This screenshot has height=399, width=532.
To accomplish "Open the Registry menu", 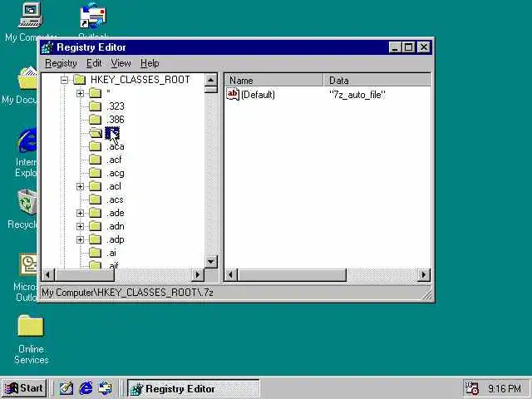I will (x=61, y=63).
